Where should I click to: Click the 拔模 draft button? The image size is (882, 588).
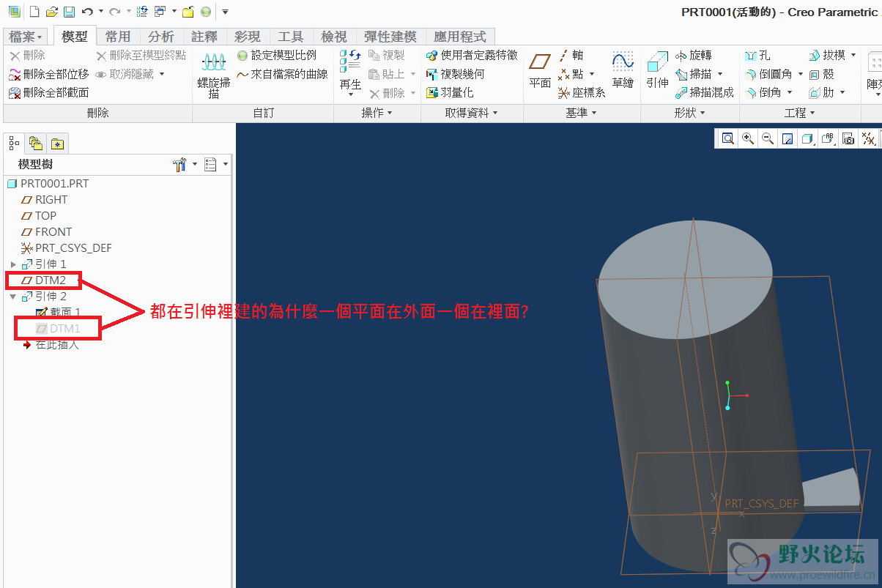(832, 56)
